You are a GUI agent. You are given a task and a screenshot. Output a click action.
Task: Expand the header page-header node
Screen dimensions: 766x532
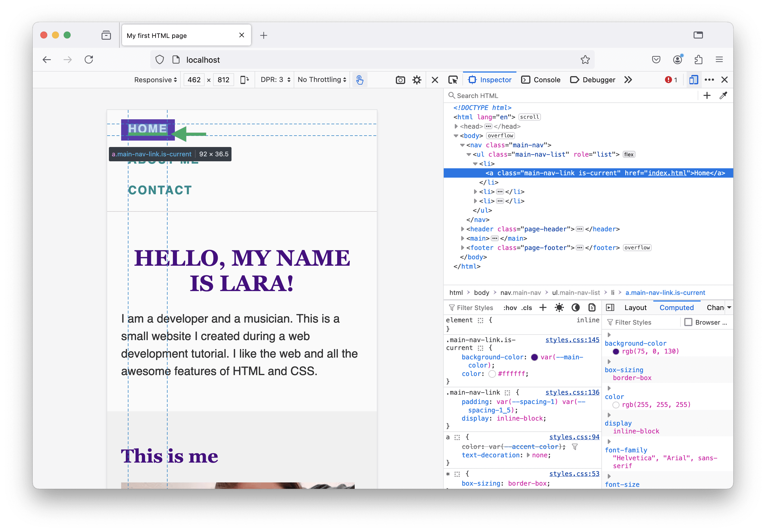pos(462,229)
